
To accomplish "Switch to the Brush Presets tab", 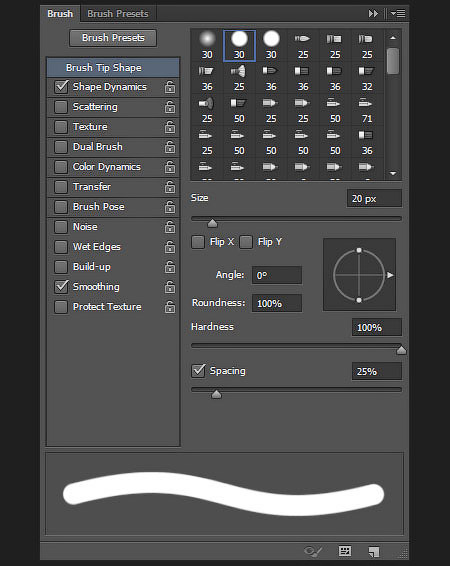I will [x=118, y=14].
